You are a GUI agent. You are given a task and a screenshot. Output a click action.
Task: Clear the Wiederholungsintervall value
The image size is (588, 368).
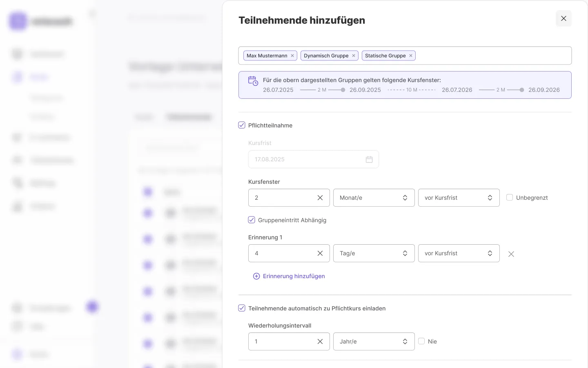(x=320, y=341)
